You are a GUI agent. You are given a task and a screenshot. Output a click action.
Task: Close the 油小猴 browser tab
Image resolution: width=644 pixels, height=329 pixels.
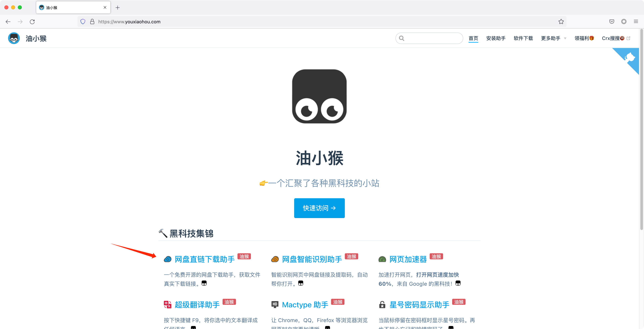tap(105, 8)
